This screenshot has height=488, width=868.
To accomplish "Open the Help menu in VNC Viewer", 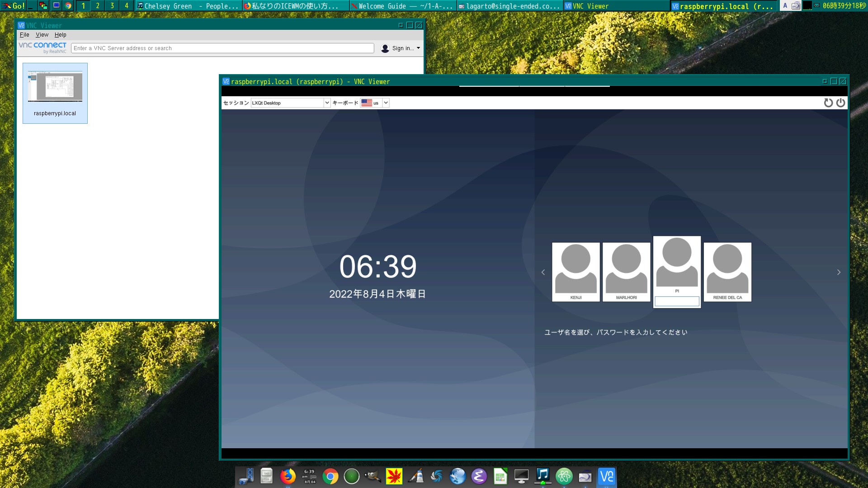I will pos(61,34).
